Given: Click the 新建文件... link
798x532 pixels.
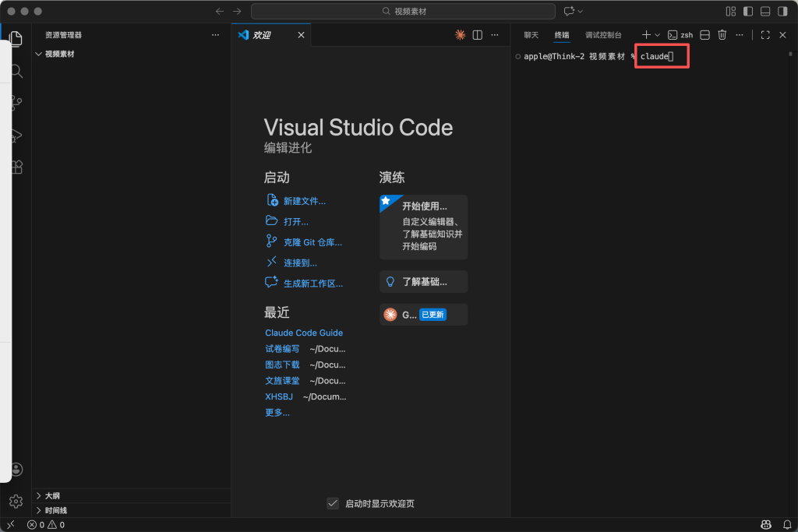Looking at the screenshot, I should coord(304,201).
